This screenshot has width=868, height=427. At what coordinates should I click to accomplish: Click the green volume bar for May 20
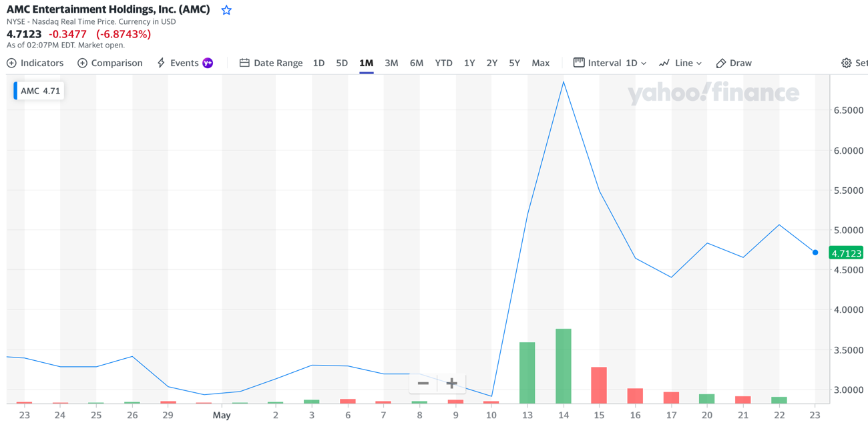[x=707, y=399]
